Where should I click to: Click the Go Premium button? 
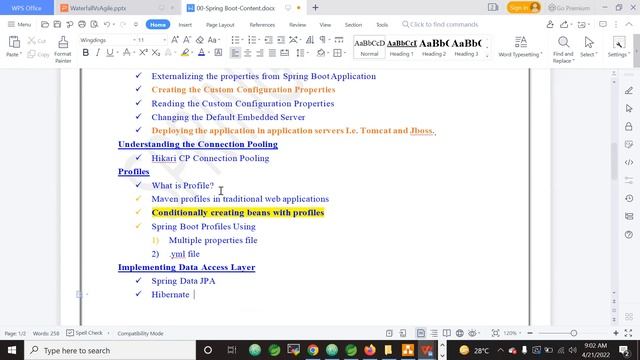569,8
